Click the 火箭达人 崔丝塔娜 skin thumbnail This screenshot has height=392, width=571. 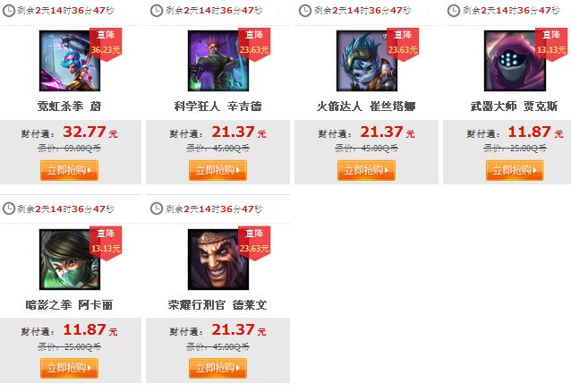tap(367, 61)
